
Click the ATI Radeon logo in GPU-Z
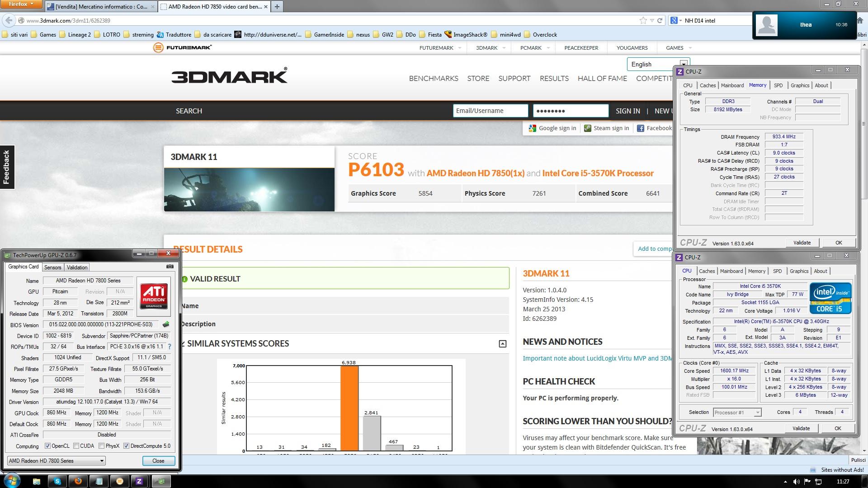[x=154, y=296]
